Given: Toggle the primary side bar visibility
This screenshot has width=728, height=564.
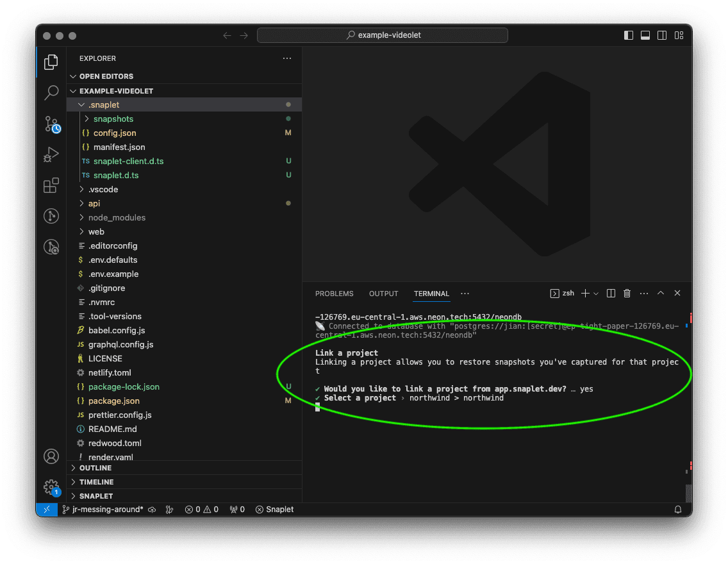Looking at the screenshot, I should coord(629,35).
